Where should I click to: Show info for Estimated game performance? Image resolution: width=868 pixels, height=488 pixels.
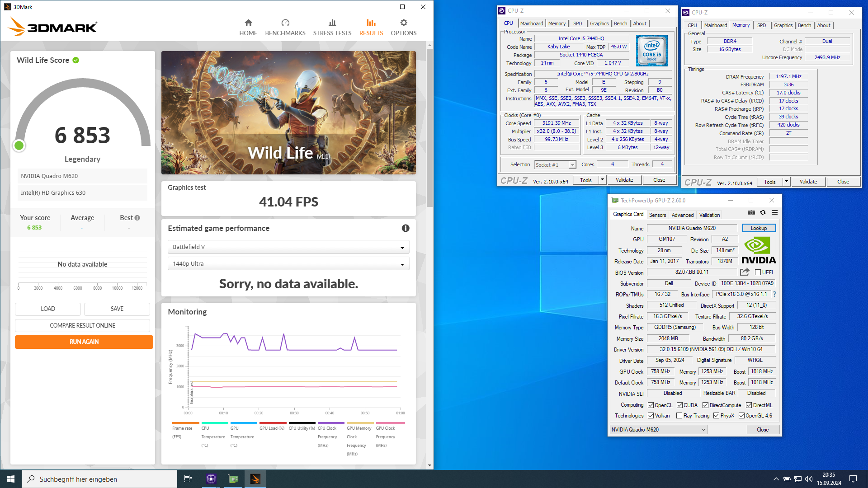point(406,228)
